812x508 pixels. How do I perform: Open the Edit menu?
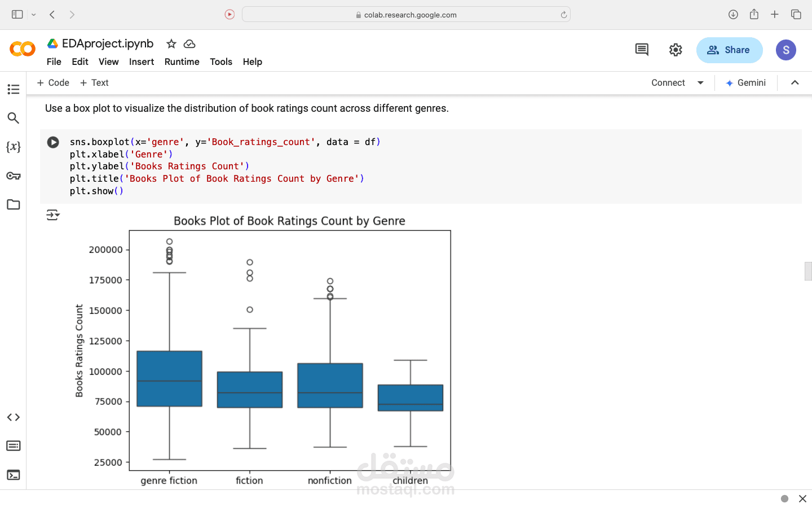pos(80,62)
